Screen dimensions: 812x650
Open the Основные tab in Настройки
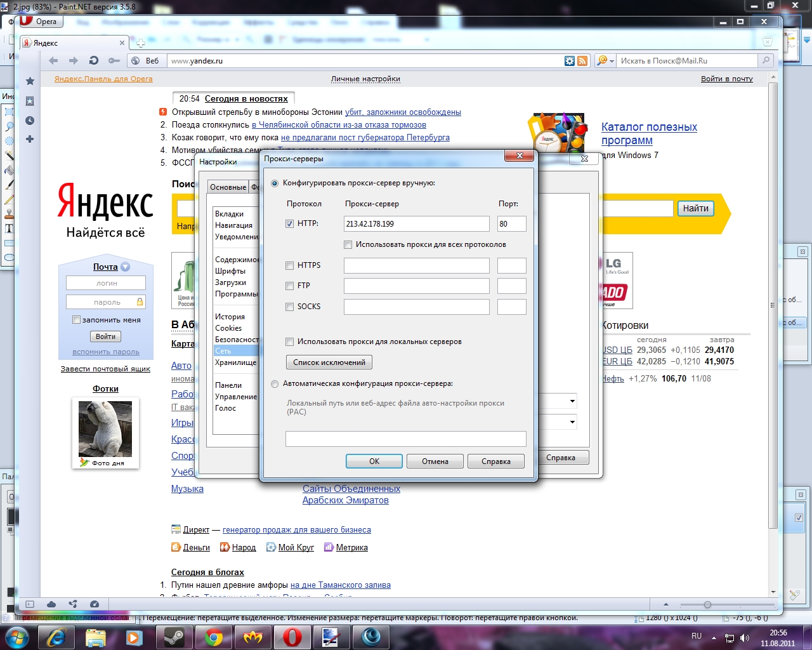tap(228, 187)
